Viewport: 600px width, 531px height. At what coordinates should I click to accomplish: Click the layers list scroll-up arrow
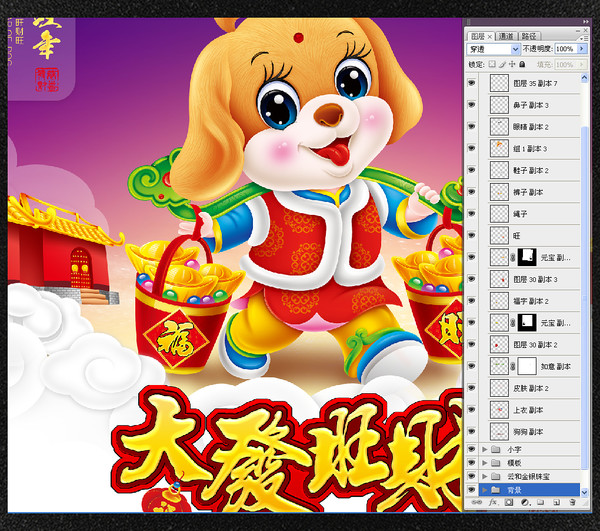point(584,78)
